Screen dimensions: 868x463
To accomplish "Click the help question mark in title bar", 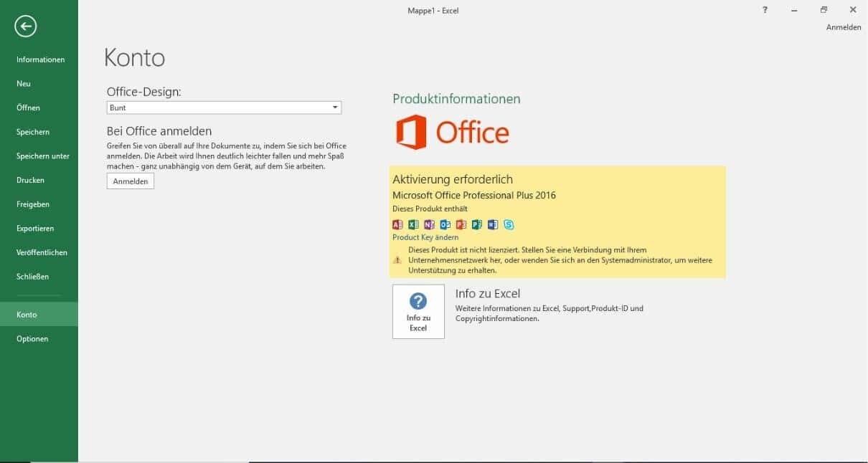I will point(765,10).
